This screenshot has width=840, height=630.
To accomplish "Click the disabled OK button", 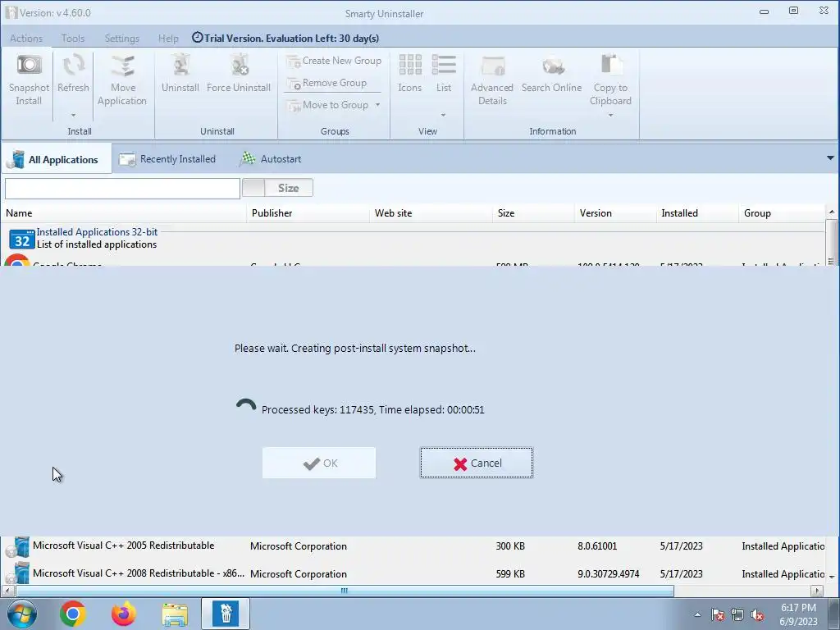I will pos(319,463).
